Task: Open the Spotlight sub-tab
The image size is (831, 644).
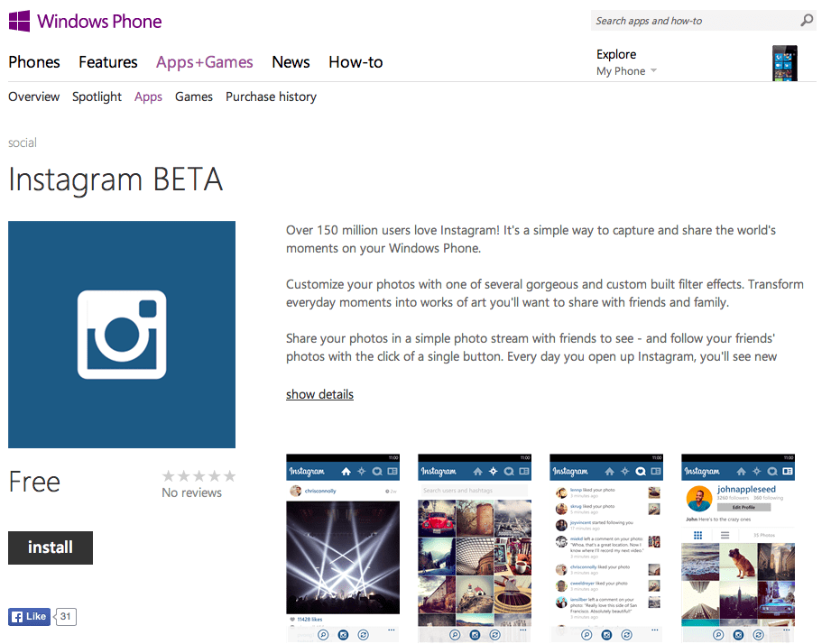Action: [97, 97]
